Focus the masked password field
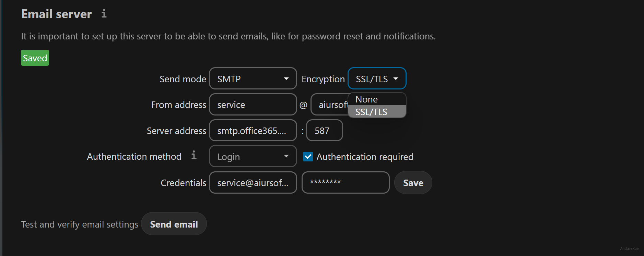 (345, 183)
